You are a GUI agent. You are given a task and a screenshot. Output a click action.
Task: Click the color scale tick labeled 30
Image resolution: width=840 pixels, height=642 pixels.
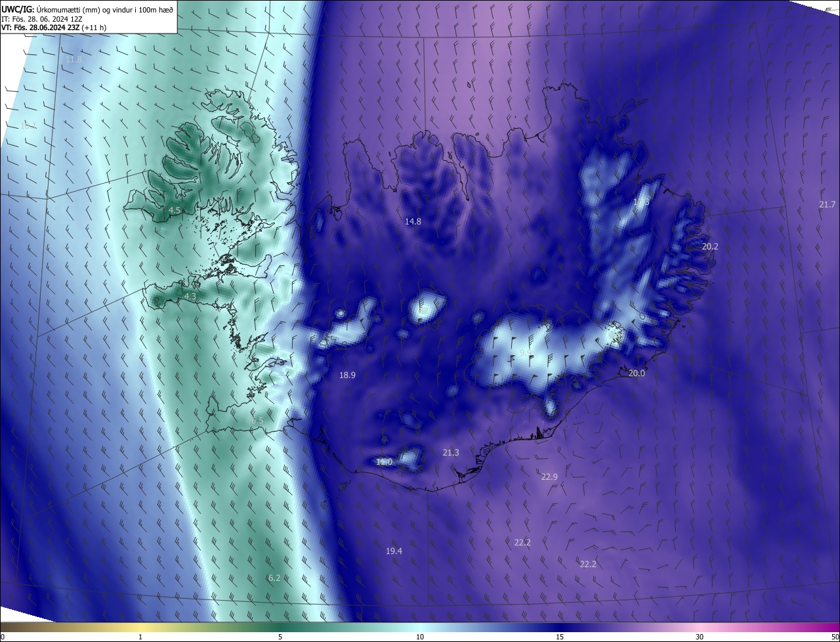[x=700, y=637]
